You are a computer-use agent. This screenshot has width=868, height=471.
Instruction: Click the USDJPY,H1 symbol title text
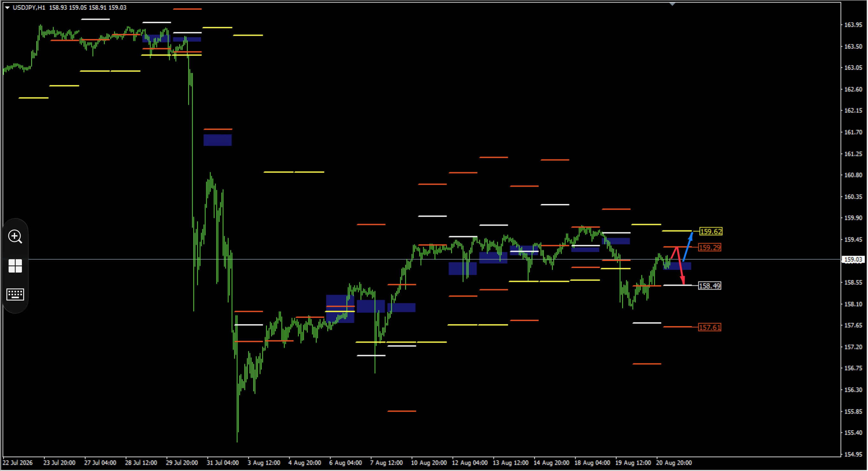click(29, 7)
